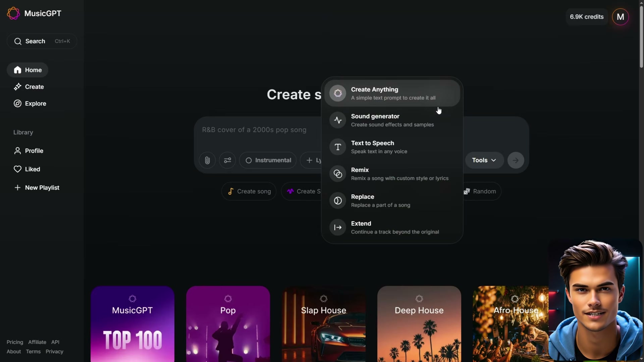This screenshot has width=644, height=362.
Task: Open the Explore section
Action: point(30,104)
